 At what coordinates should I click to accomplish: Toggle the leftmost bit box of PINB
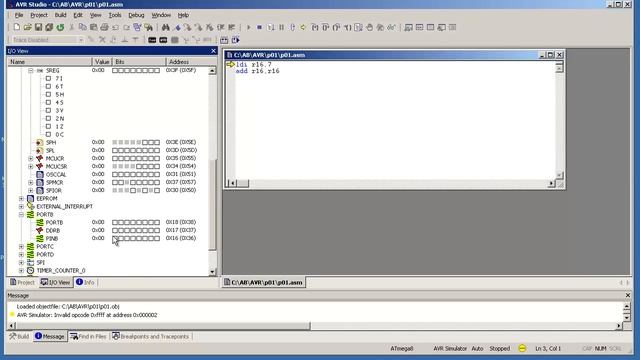pyautogui.click(x=115, y=238)
